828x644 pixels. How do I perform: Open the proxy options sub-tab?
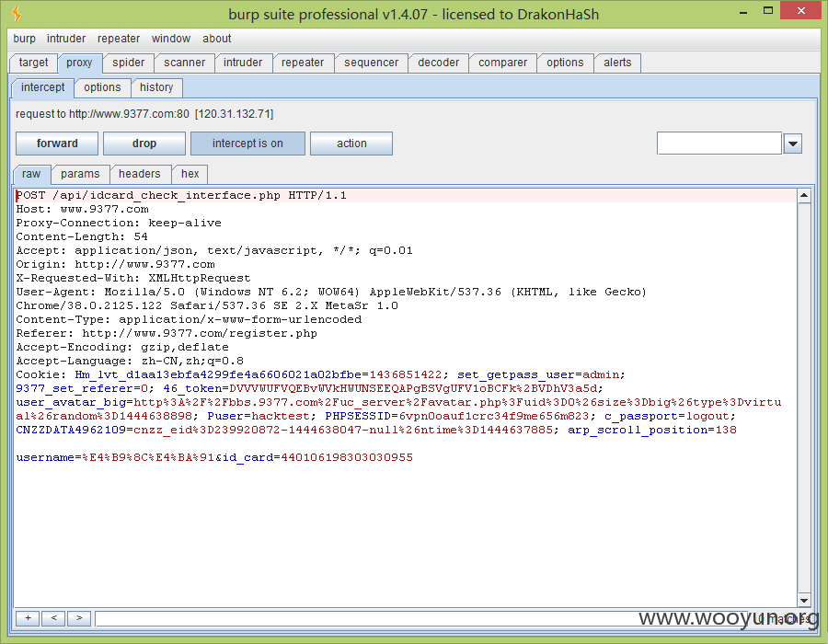(102, 87)
